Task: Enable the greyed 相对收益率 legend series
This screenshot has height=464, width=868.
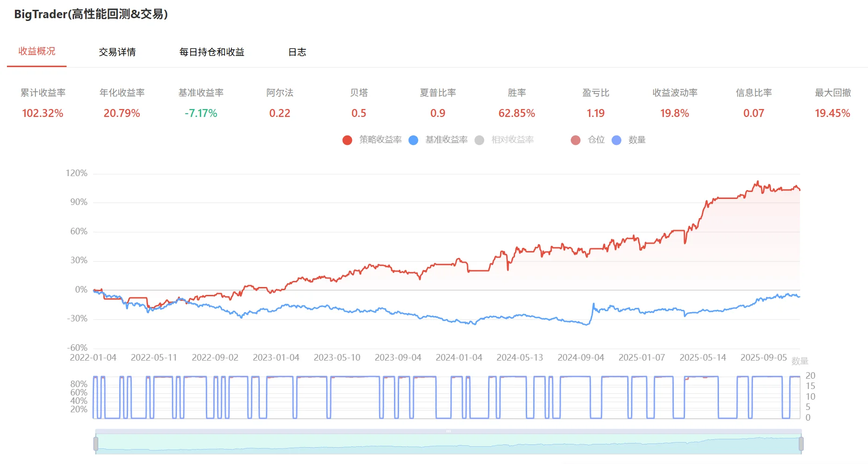Action: 512,140
